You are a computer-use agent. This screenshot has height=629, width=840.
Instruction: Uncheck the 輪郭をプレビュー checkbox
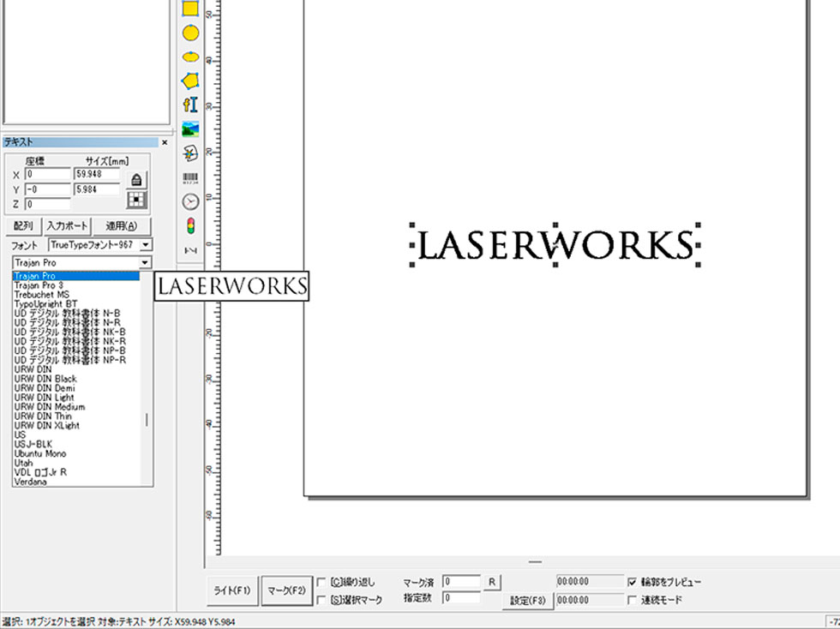point(633,582)
